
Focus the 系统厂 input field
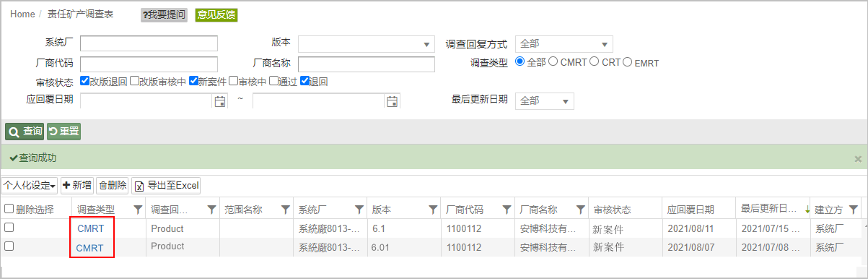[149, 43]
